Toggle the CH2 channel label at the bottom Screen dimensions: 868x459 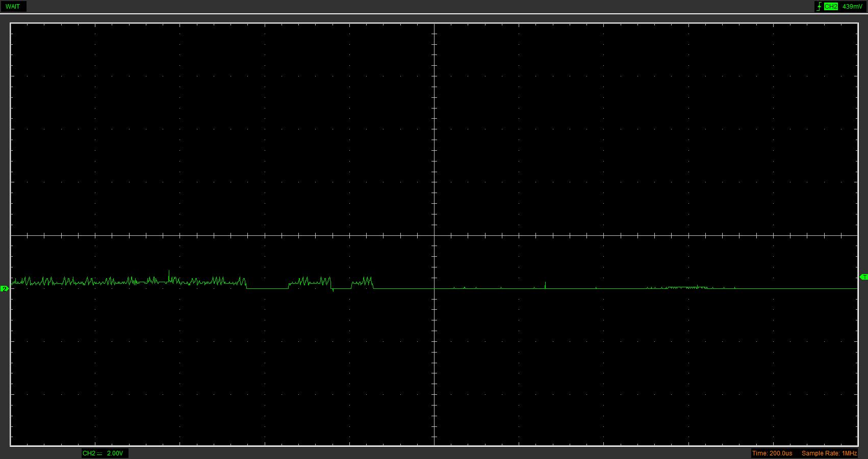click(89, 453)
